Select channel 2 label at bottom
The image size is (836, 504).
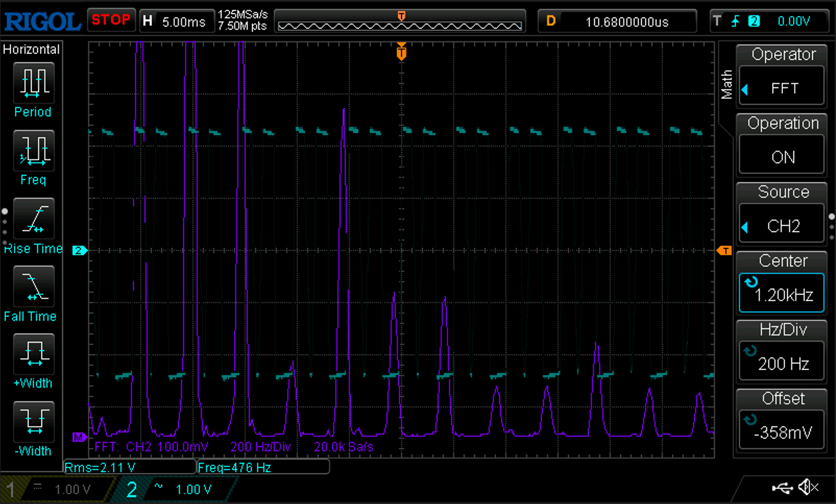(x=132, y=490)
